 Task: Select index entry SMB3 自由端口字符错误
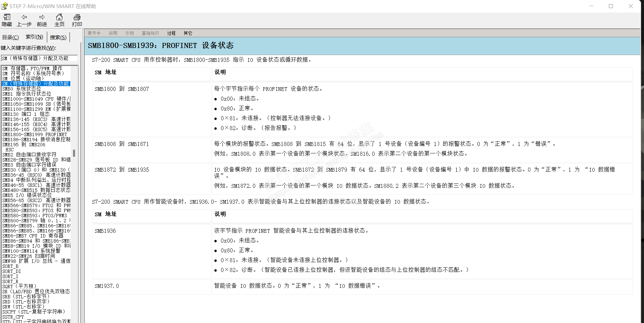click(29, 165)
